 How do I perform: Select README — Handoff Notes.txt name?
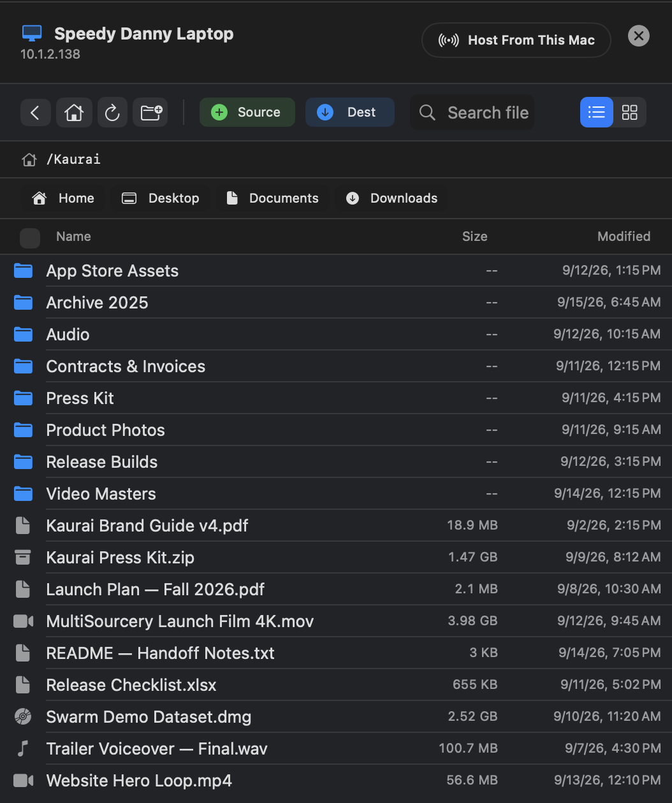coord(161,653)
